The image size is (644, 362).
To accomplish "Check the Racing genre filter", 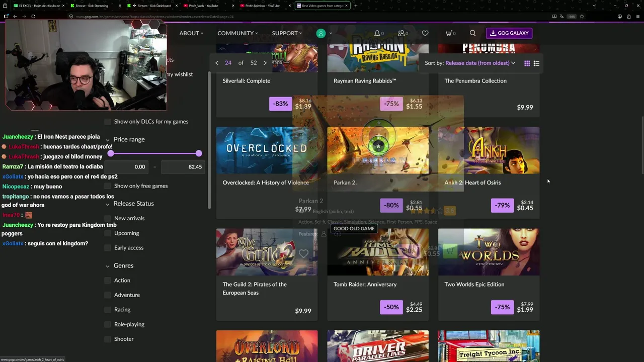I will 107,310.
